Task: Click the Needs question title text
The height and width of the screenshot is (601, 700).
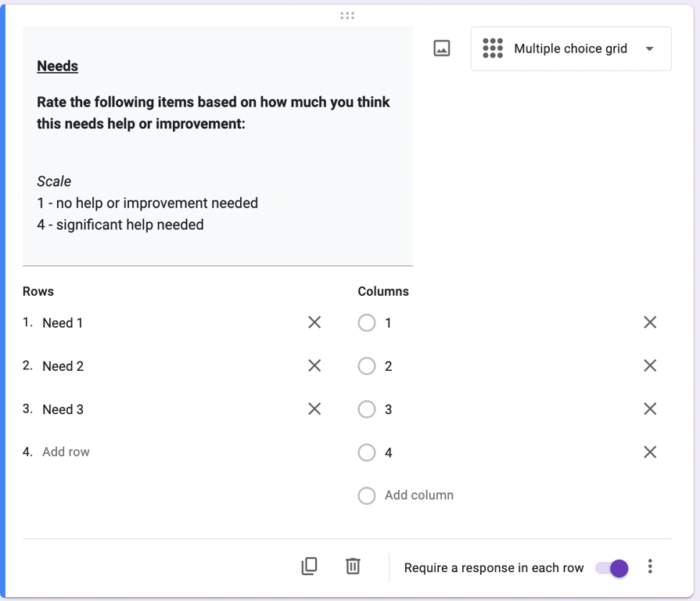Action: (x=58, y=66)
